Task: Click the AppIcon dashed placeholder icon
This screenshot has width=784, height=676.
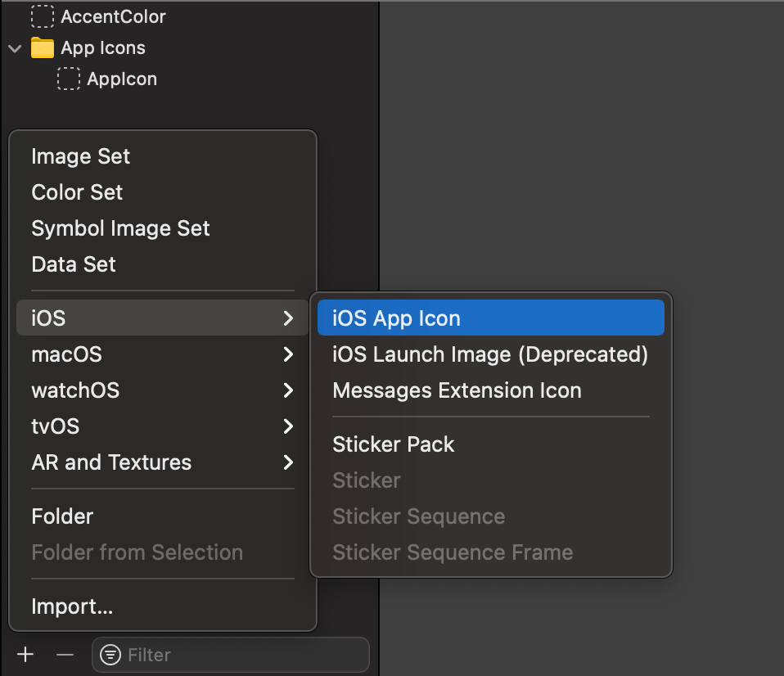Action: point(69,79)
